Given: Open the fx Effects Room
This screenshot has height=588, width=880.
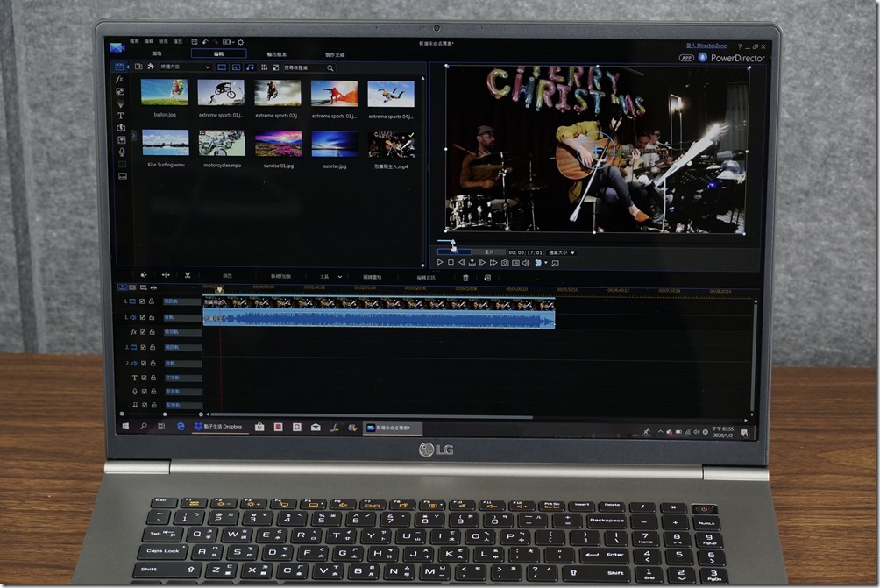Looking at the screenshot, I should pos(119,79).
